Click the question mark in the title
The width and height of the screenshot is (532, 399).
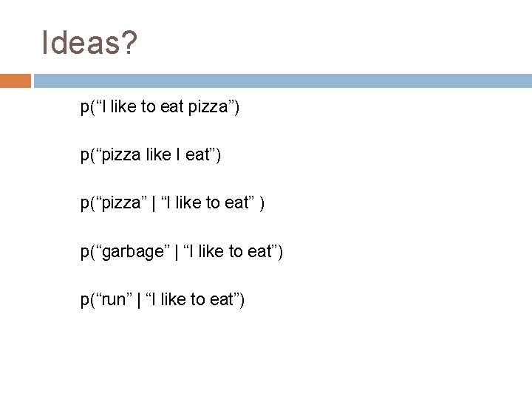pyautogui.click(x=129, y=43)
